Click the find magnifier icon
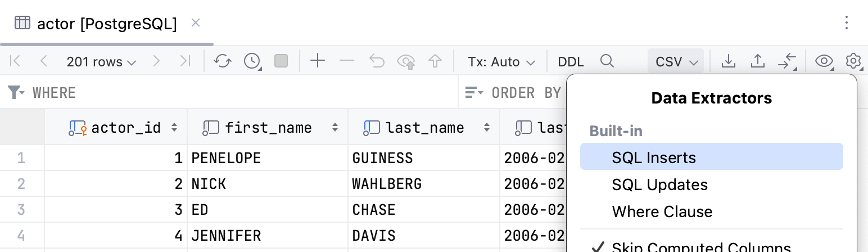Viewport: 868px width, 252px height. pyautogui.click(x=607, y=61)
